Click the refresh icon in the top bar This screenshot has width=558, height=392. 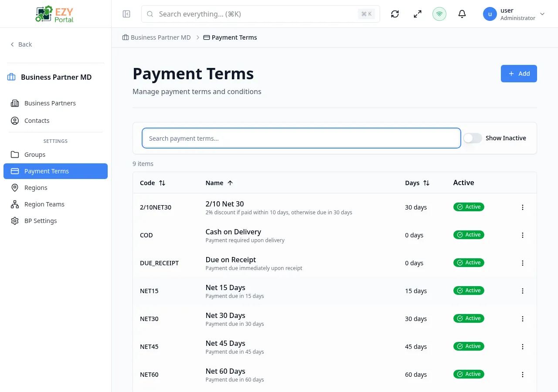[x=395, y=14]
